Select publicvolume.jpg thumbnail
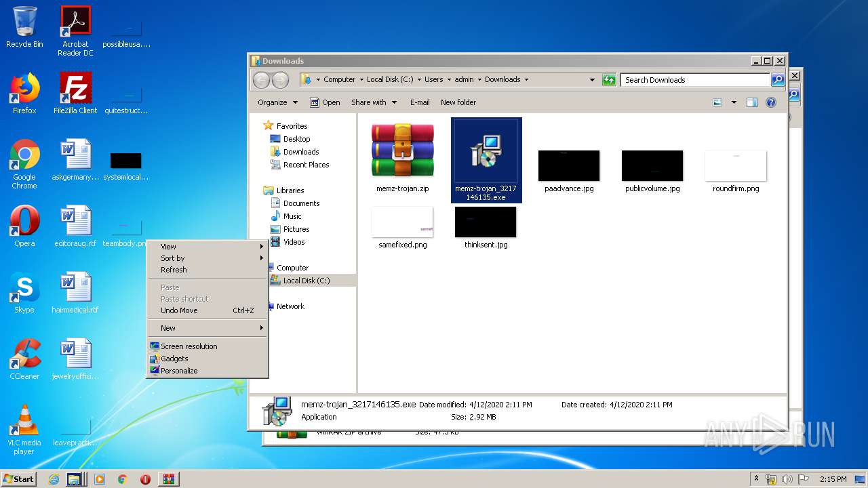 pos(652,171)
